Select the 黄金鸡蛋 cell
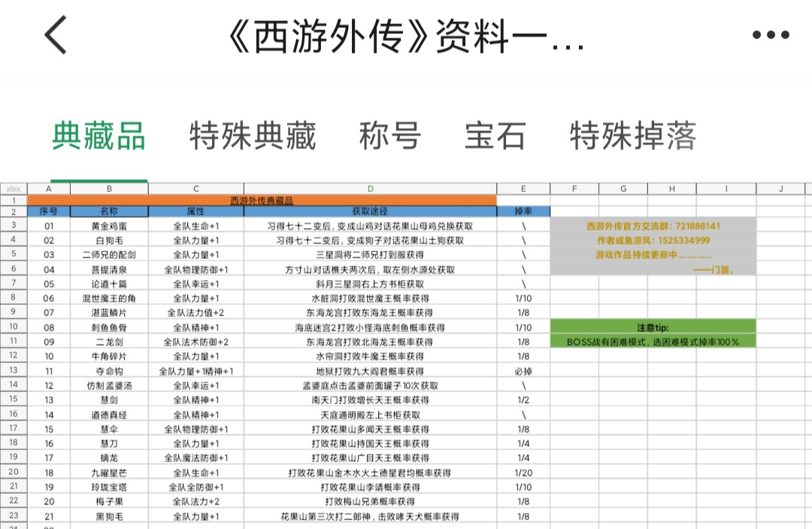Viewport: 812px width, 529px height. click(109, 226)
